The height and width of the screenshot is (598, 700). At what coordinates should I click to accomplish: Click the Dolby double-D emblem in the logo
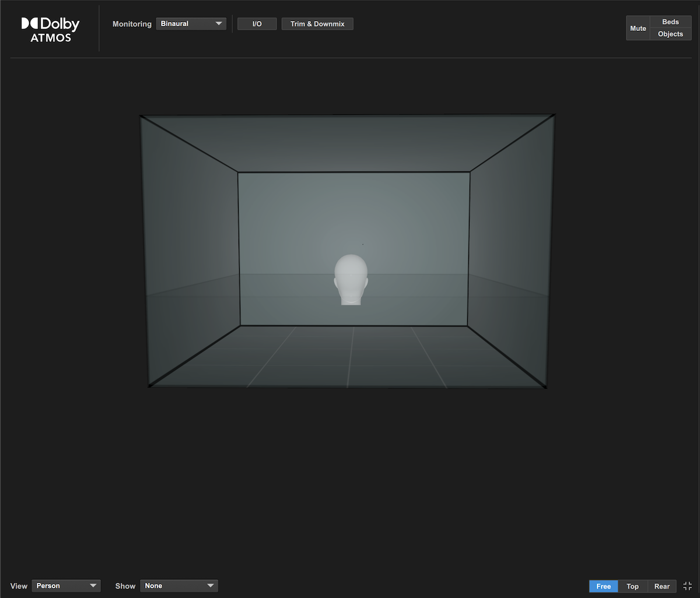(x=30, y=24)
